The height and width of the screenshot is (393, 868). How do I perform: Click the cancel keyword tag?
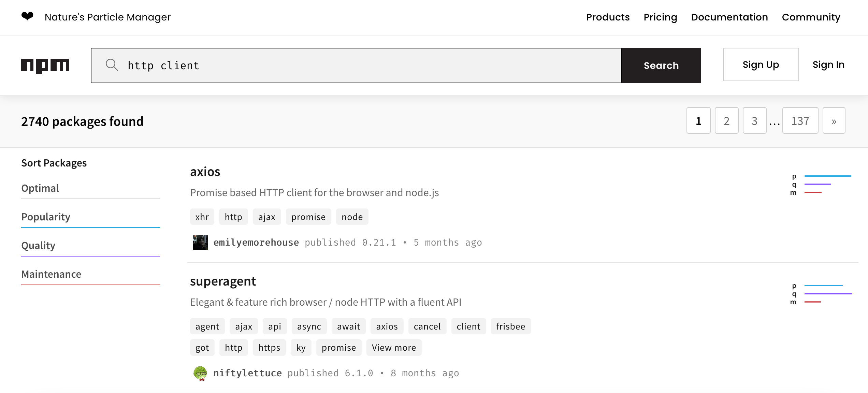427,326
